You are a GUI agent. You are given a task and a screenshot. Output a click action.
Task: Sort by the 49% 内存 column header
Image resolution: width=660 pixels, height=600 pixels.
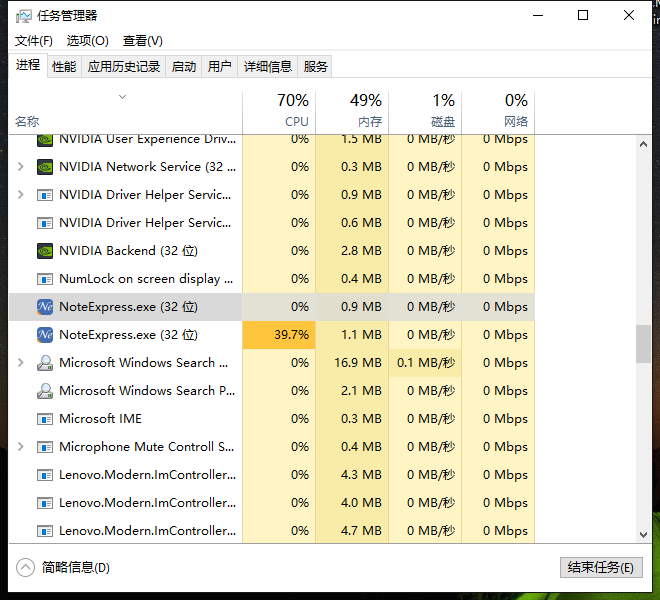pos(352,111)
